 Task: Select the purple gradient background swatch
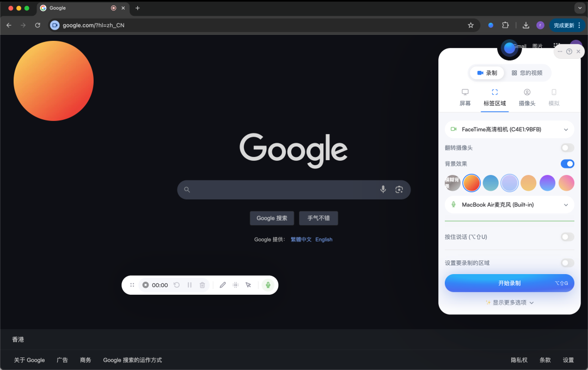[547, 183]
